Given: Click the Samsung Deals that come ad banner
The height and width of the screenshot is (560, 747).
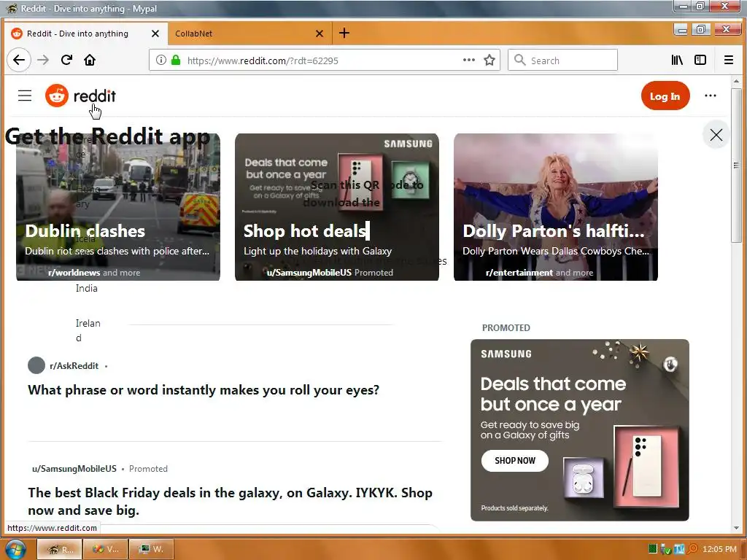Looking at the screenshot, I should click(579, 429).
